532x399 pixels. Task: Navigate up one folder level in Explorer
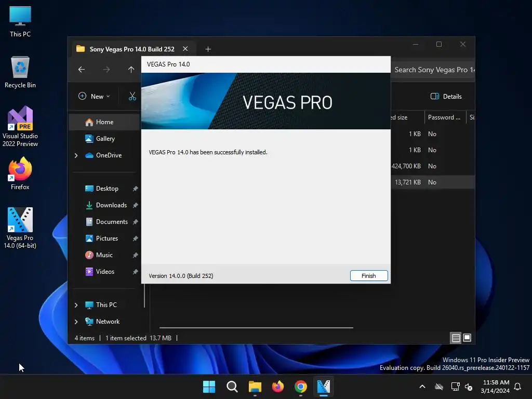tap(131, 70)
